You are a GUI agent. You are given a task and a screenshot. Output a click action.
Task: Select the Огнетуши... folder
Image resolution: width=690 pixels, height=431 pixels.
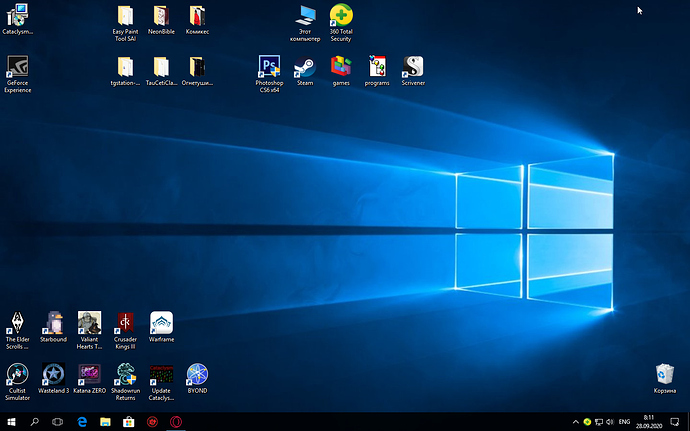click(x=197, y=71)
